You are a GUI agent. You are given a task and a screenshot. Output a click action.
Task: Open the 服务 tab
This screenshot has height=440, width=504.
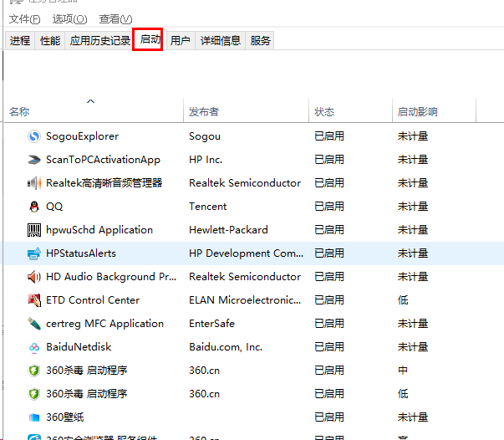point(260,40)
